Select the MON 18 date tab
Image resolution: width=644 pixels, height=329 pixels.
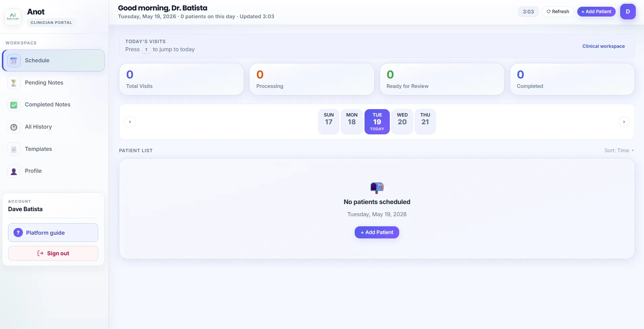point(352,122)
